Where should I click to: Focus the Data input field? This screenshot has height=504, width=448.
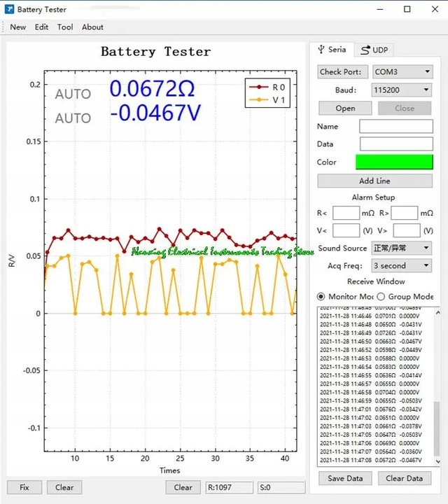(x=396, y=144)
